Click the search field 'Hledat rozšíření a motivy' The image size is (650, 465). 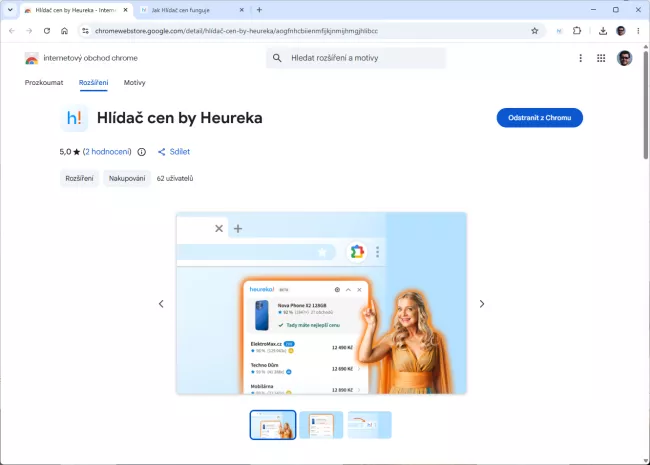click(356, 58)
